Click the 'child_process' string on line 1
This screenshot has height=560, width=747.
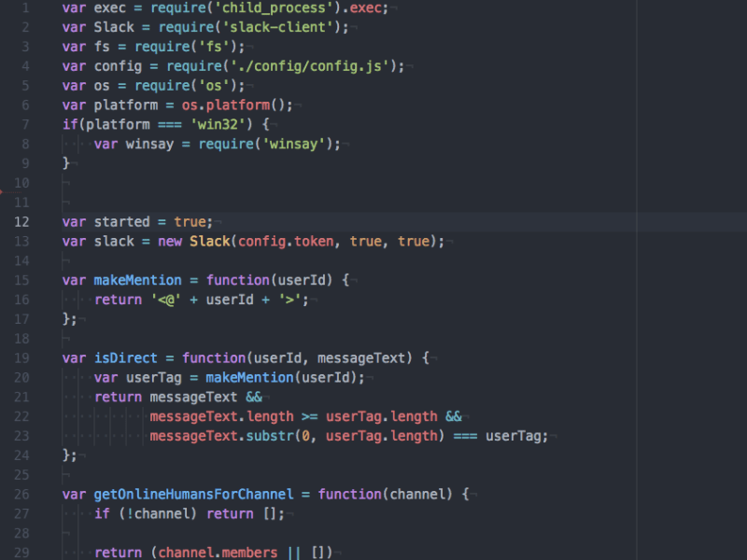pyautogui.click(x=274, y=8)
